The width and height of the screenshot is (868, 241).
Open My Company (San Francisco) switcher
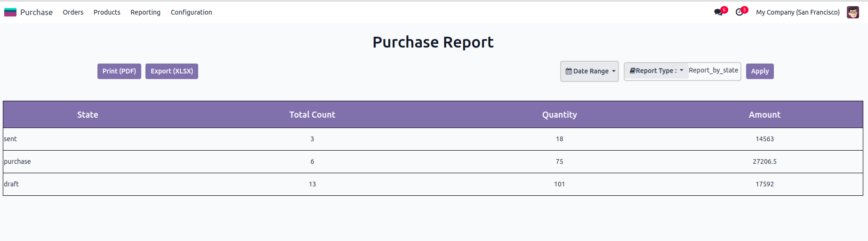797,12
